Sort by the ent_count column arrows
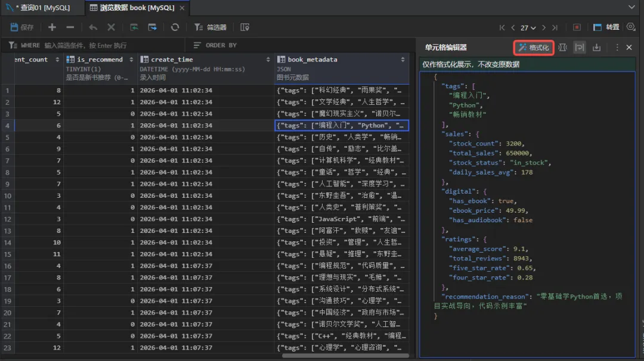The image size is (644, 361). pyautogui.click(x=57, y=60)
